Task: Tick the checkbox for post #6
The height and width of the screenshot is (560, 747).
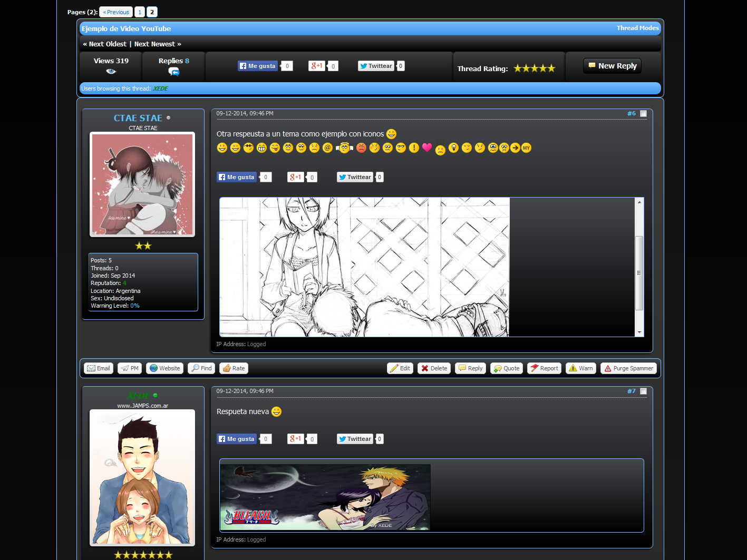Action: point(643,114)
